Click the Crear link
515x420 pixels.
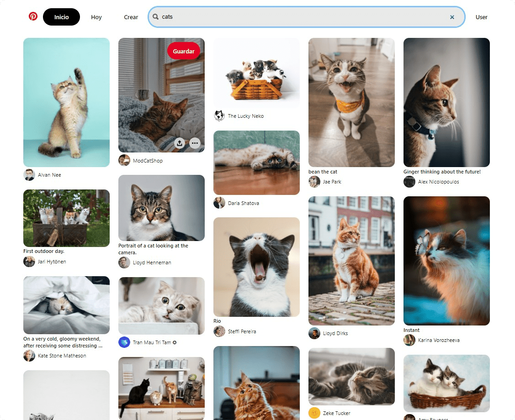click(x=131, y=17)
